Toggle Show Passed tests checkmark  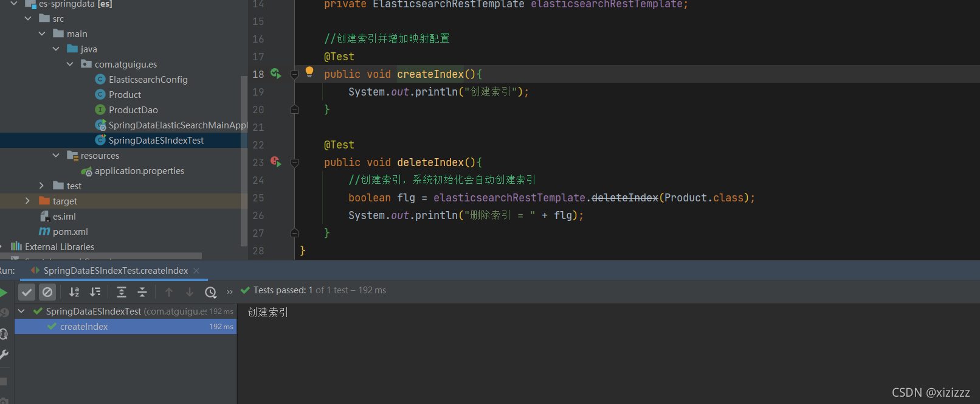[27, 292]
